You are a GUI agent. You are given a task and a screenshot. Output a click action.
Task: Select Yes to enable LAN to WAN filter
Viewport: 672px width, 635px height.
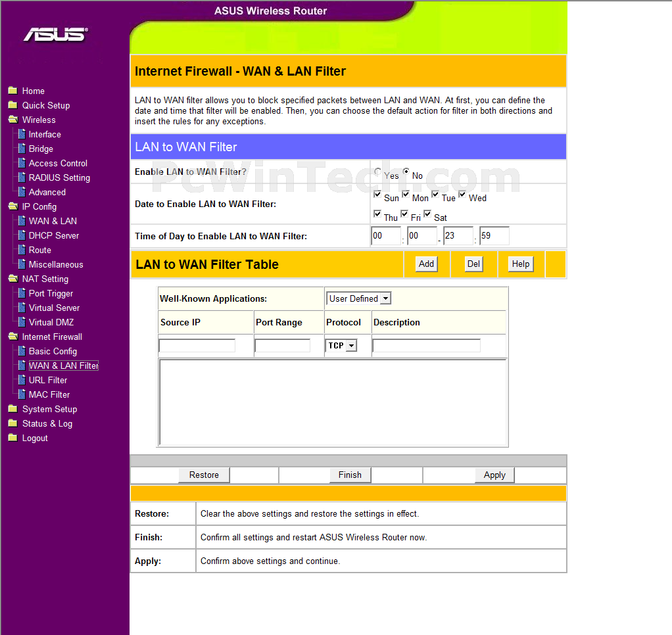coord(377,172)
